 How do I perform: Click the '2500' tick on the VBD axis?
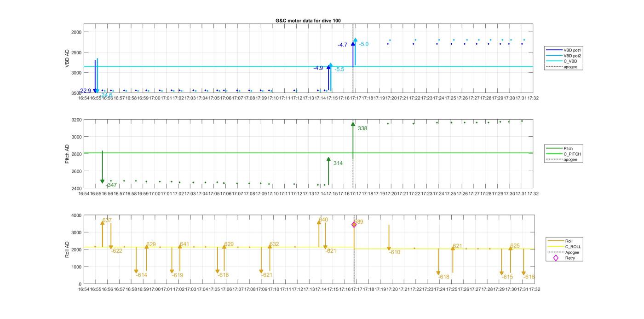click(76, 52)
